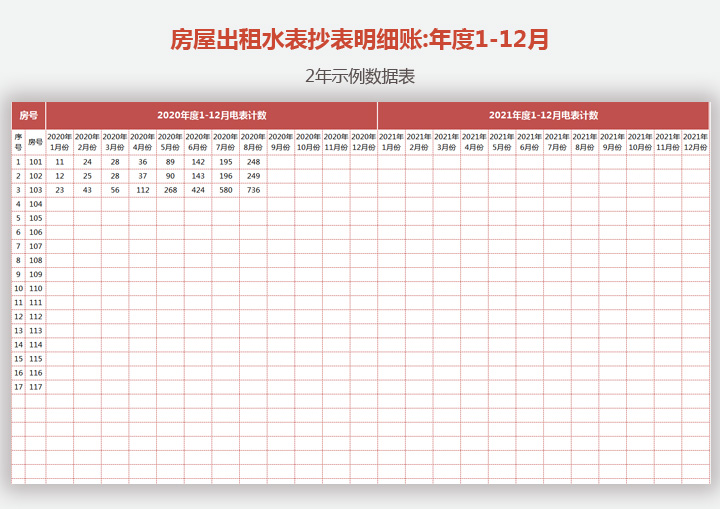Select the value 248 in room 101's row

pyautogui.click(x=253, y=162)
